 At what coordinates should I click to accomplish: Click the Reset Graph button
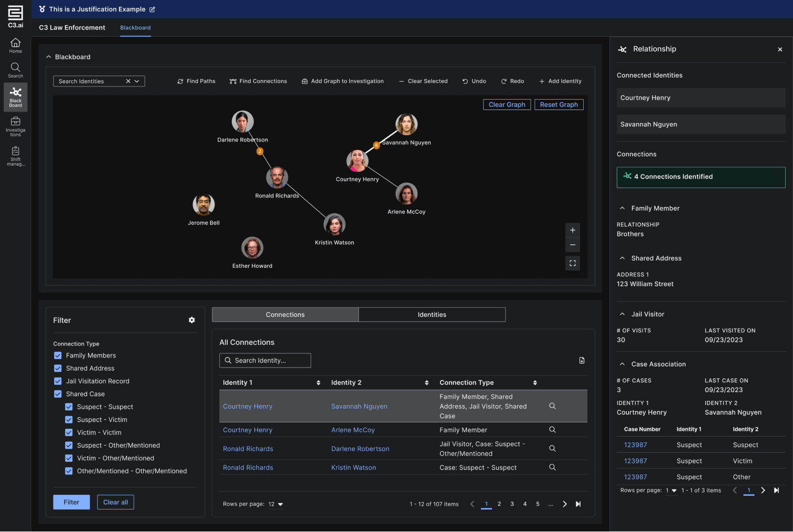pos(559,105)
